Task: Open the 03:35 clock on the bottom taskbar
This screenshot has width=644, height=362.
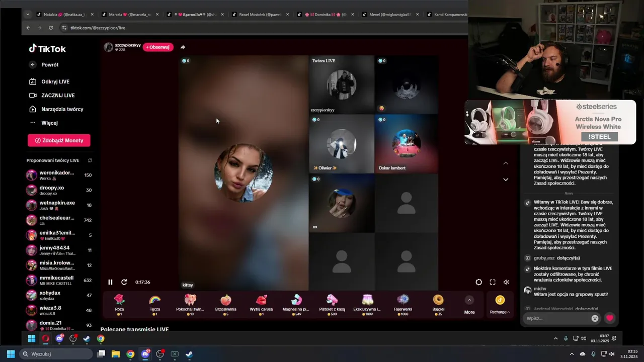Action: tap(629, 354)
